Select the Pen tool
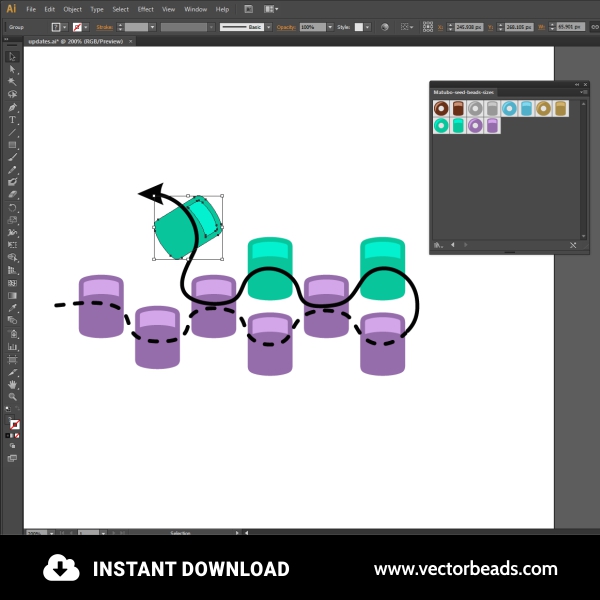 point(13,107)
